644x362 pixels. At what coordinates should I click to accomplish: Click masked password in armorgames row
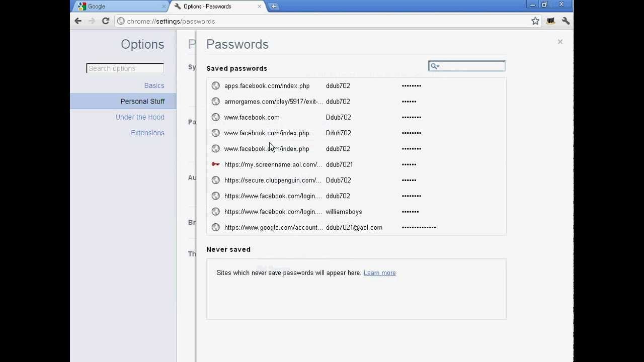pyautogui.click(x=409, y=102)
